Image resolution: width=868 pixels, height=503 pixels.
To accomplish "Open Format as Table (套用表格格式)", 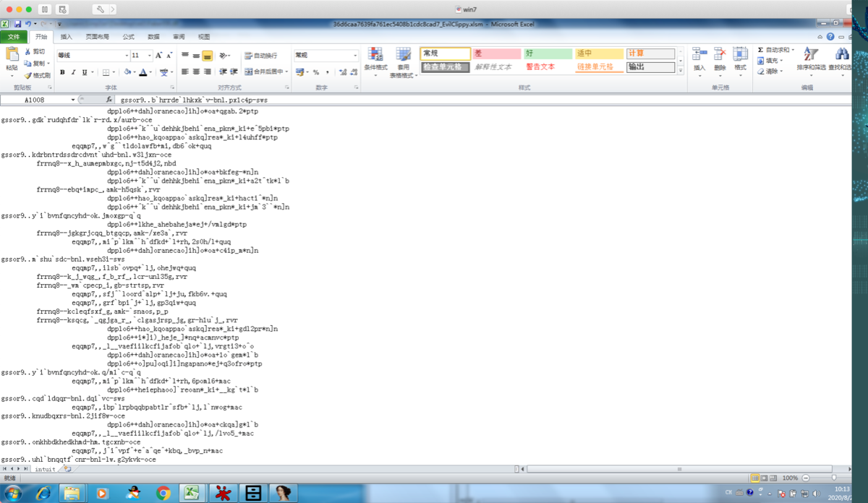I will pos(404,62).
